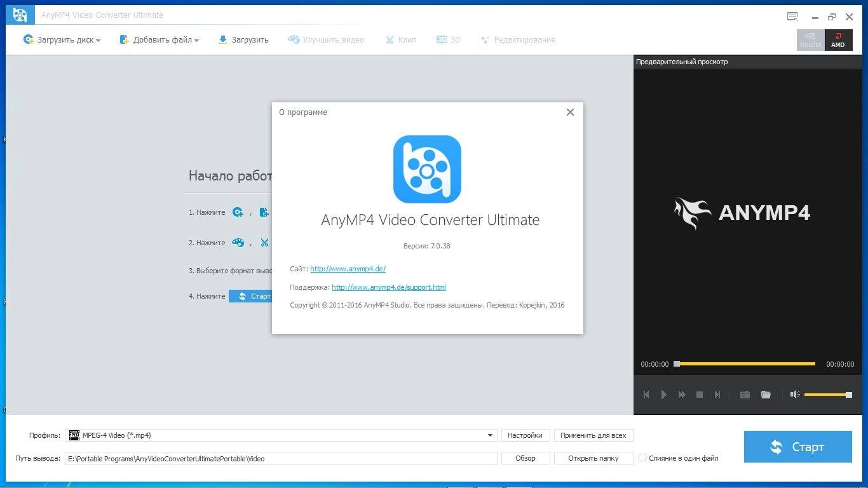Toggle NVIDIA acceleration badge
This screenshot has height=488, width=868.
[811, 40]
